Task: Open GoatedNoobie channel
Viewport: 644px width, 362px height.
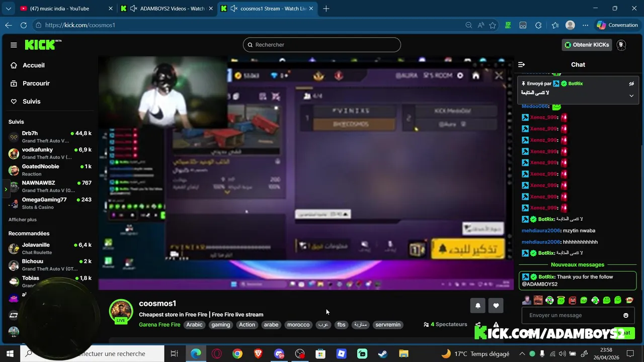Action: tap(50, 170)
